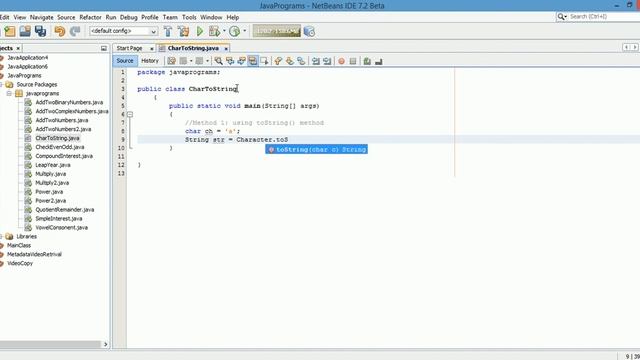Open the Help menu
Screen dimensions: 640x360
click(x=233, y=17)
